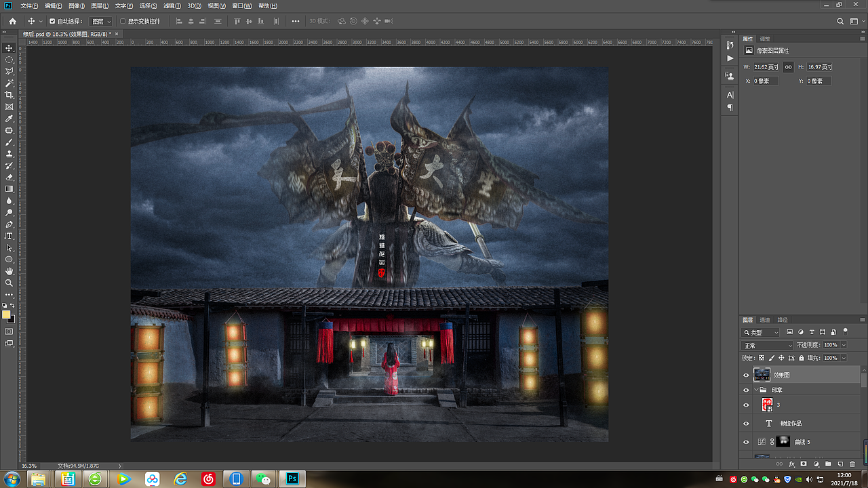Screen dimensions: 868x488
Task: Create a new layer
Action: pos(840,464)
